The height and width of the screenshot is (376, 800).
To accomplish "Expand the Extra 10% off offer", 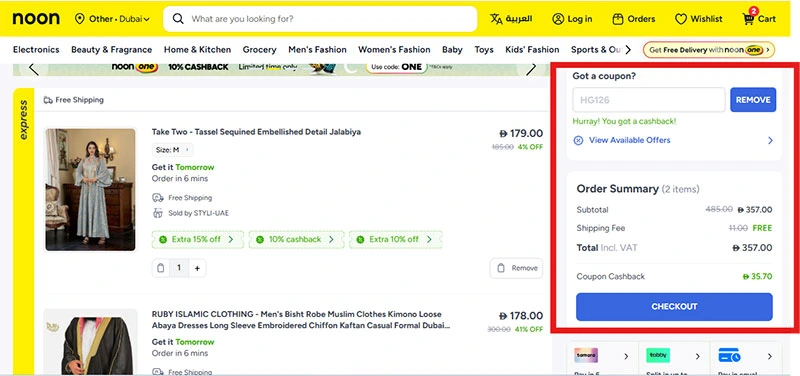I will point(395,239).
